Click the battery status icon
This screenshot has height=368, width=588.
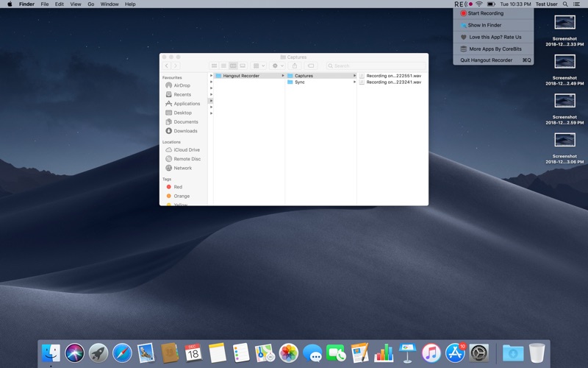pos(491,4)
